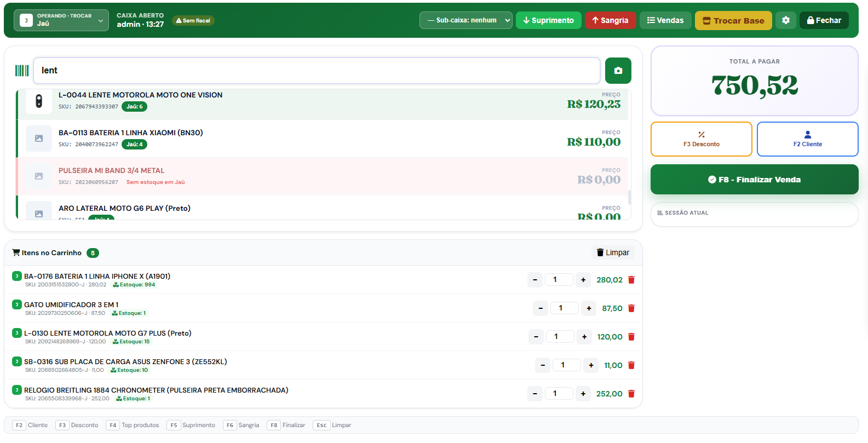The height and width of the screenshot is (443, 868).
Task: Click the total amount 750,52
Action: [x=755, y=85]
